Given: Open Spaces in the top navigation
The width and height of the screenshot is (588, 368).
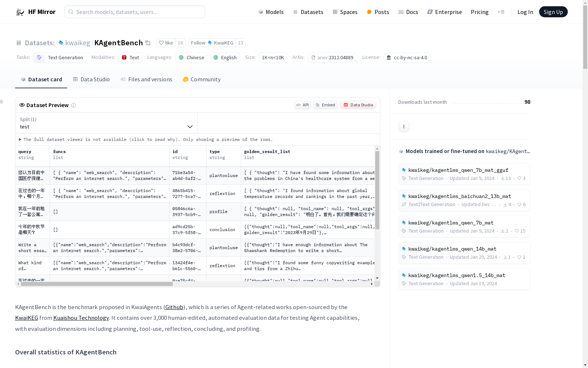Looking at the screenshot, I should click(345, 12).
